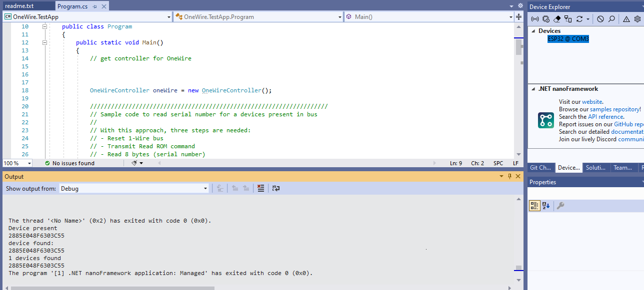Erase device deployment using the eraser icon

pos(557,19)
